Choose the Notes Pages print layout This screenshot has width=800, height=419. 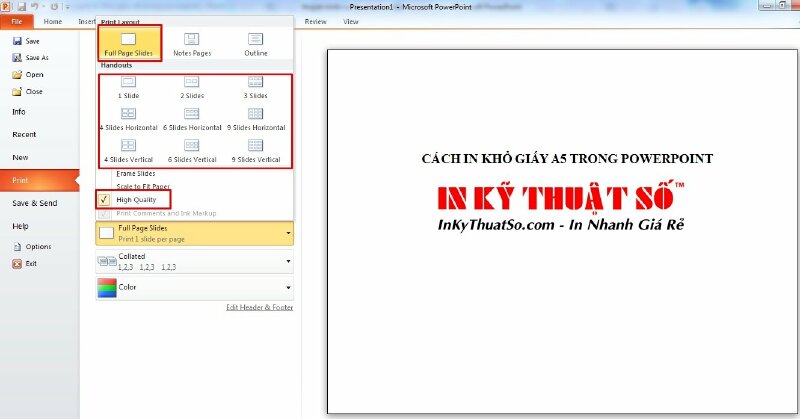(192, 44)
